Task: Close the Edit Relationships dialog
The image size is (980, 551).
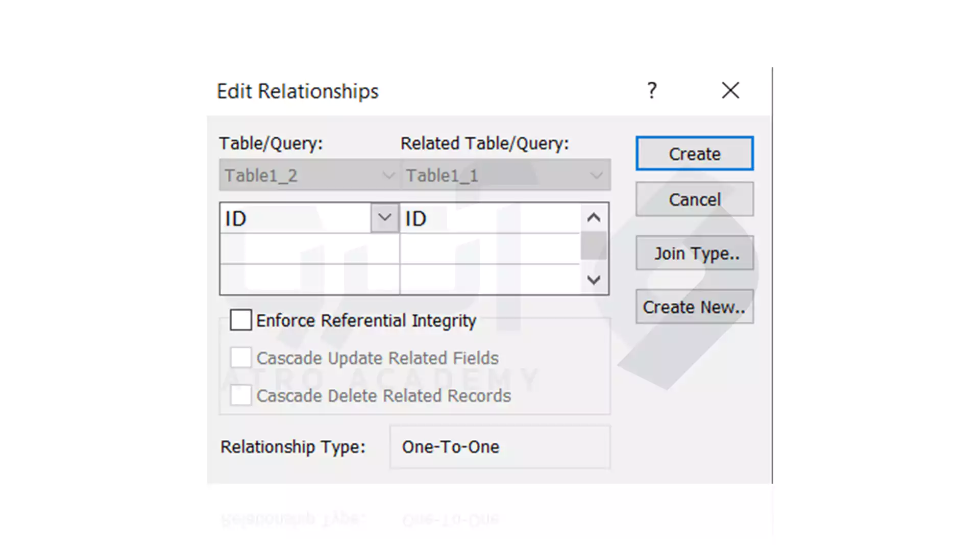Action: coord(730,90)
